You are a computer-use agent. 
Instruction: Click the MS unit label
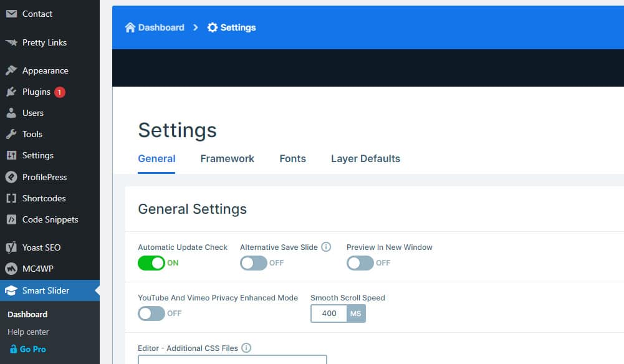(356, 314)
